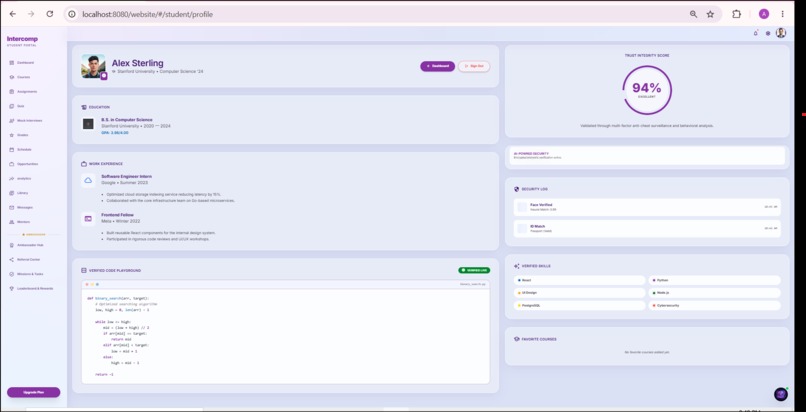Click the Intercomp logo
The width and height of the screenshot is (806, 412).
coord(22,40)
